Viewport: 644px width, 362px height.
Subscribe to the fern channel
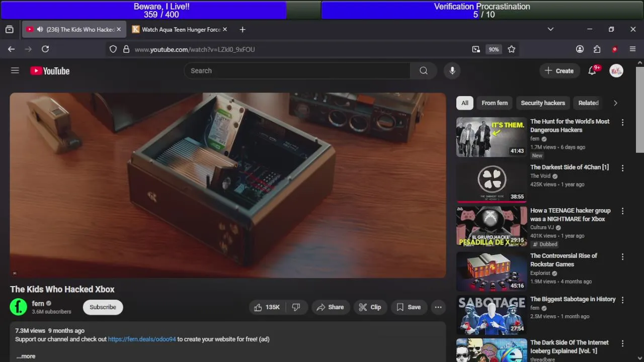103,307
